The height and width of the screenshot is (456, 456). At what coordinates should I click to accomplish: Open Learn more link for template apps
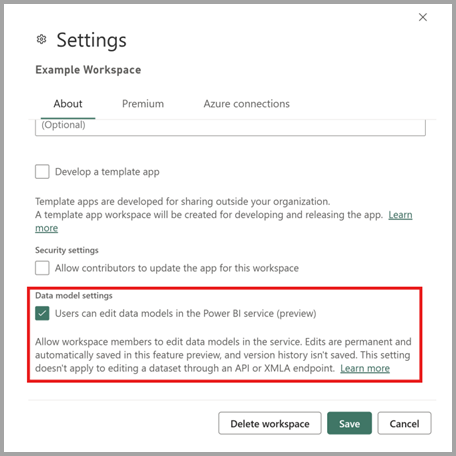coord(400,215)
